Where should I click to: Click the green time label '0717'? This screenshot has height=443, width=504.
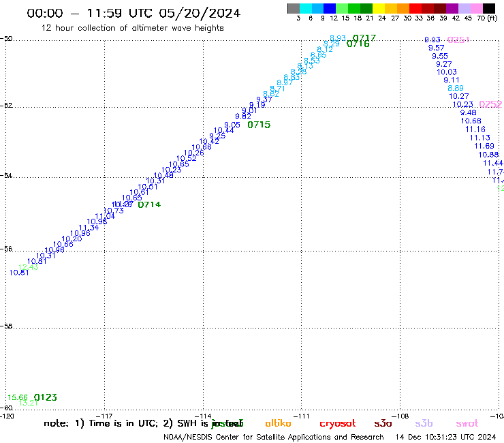click(364, 38)
